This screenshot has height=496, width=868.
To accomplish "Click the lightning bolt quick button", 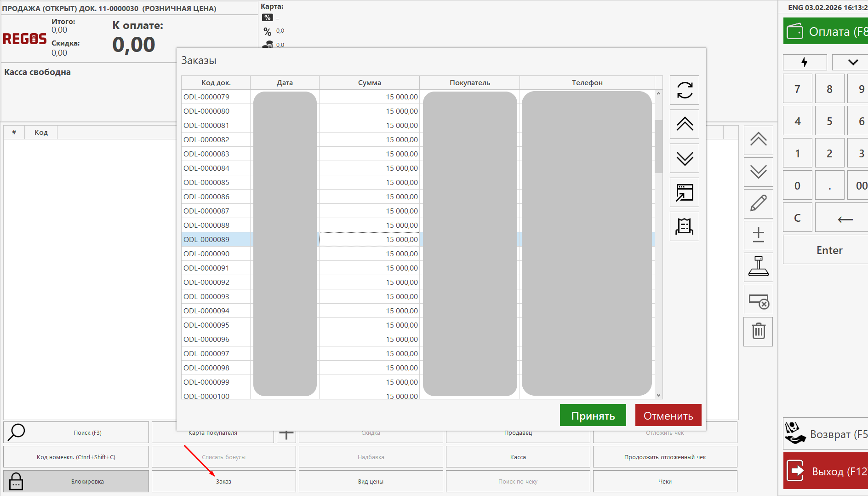I will point(804,62).
